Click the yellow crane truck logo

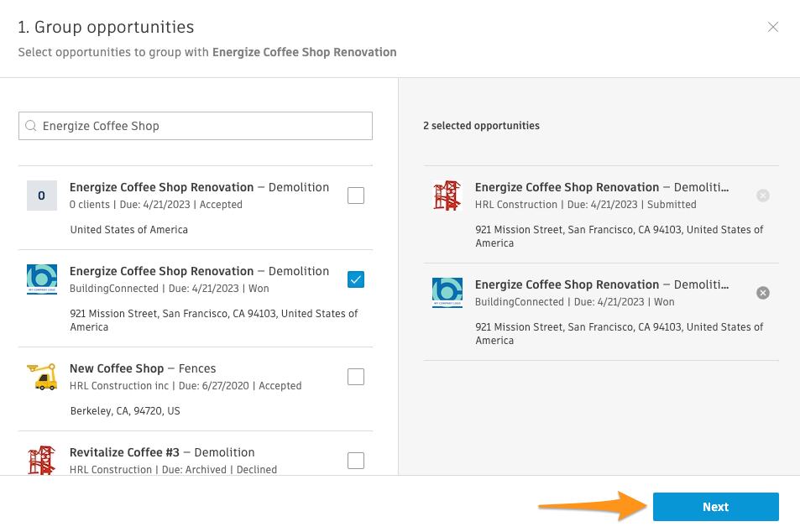[42, 377]
